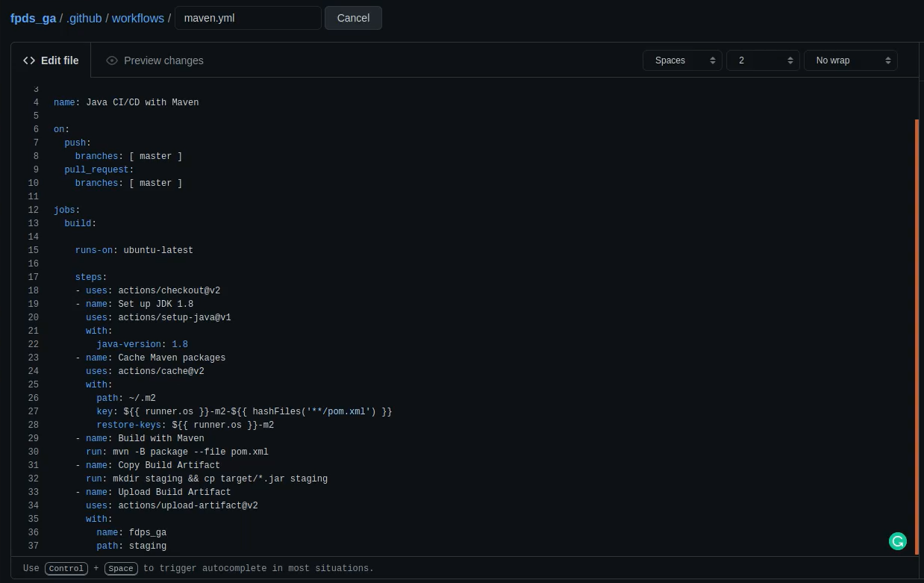Open the Spaces indent mode dropdown
The height and width of the screenshot is (583, 924).
pos(682,60)
